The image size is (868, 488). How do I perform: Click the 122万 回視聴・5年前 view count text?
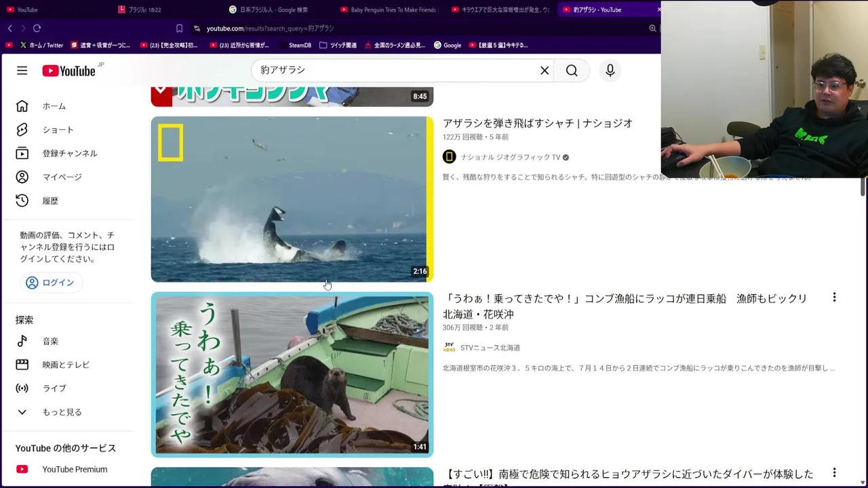tap(475, 137)
